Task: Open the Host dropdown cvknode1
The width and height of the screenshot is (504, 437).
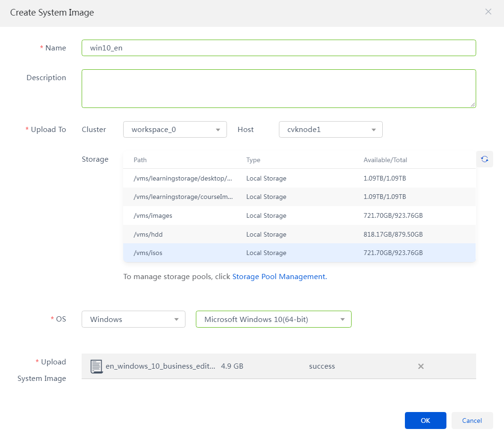Action: click(x=330, y=129)
